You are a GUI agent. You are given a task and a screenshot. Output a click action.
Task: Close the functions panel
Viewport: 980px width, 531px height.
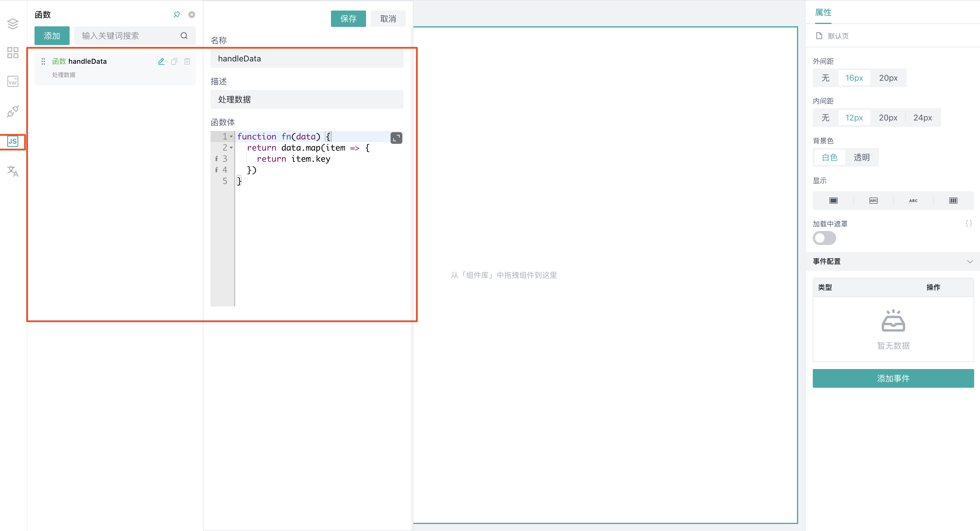192,14
